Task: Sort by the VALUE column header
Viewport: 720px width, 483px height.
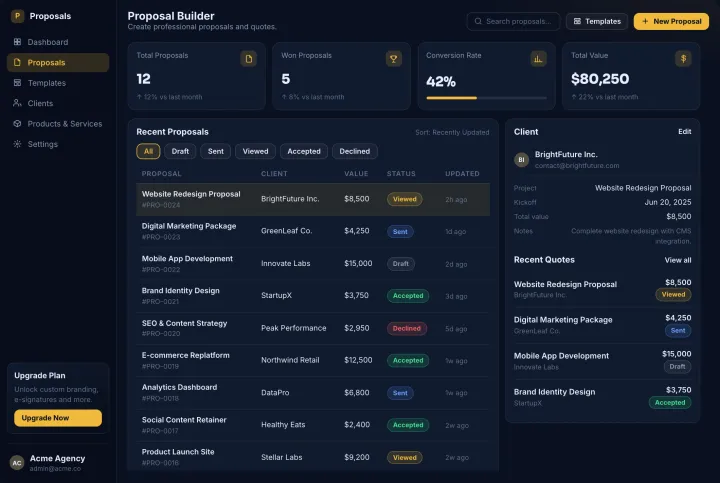Action: coord(356,174)
